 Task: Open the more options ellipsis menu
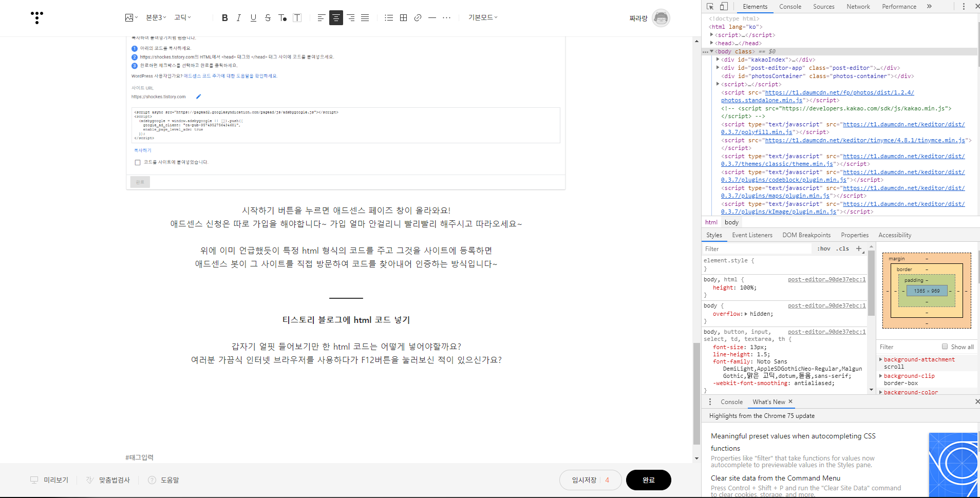446,18
